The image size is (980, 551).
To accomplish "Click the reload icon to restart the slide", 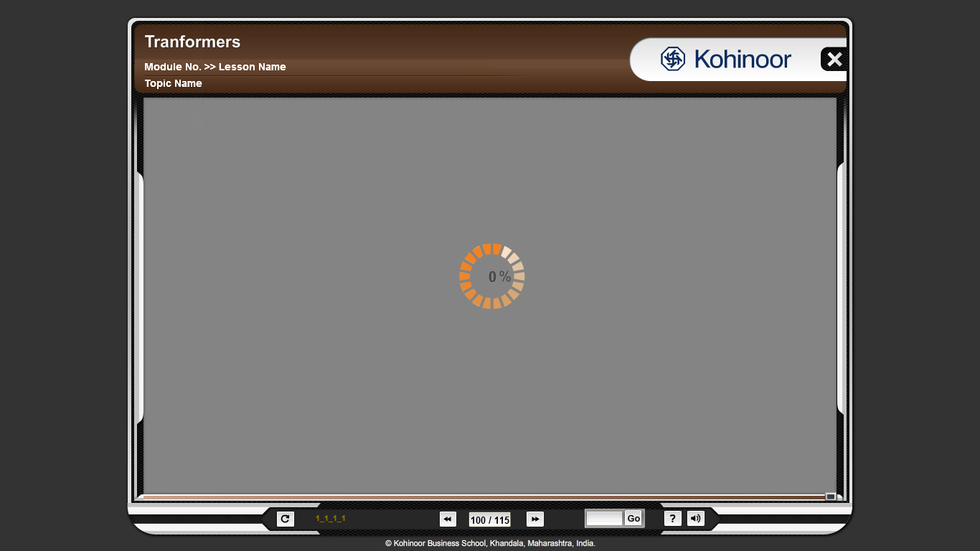I will click(x=285, y=519).
